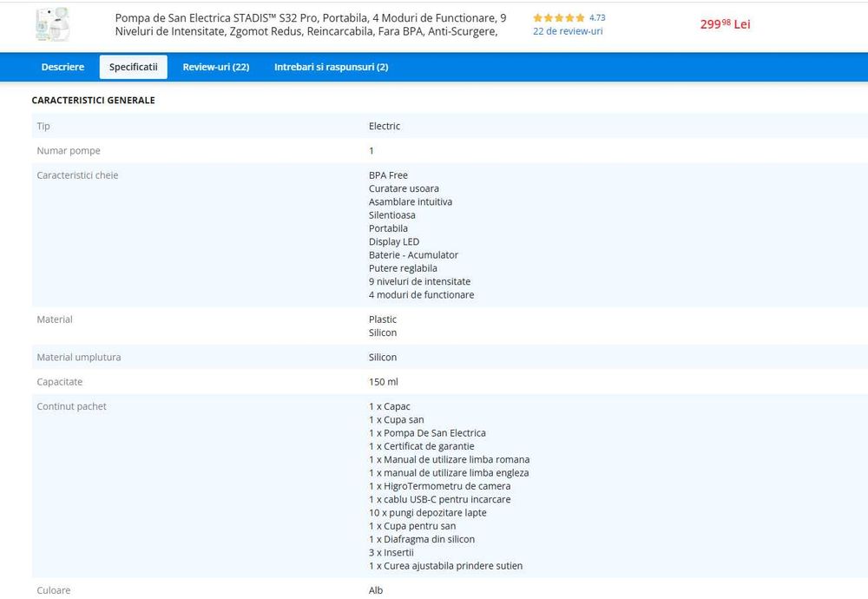Click the price 299.98 Lei
Image resolution: width=868 pixels, height=599 pixels.
[725, 24]
